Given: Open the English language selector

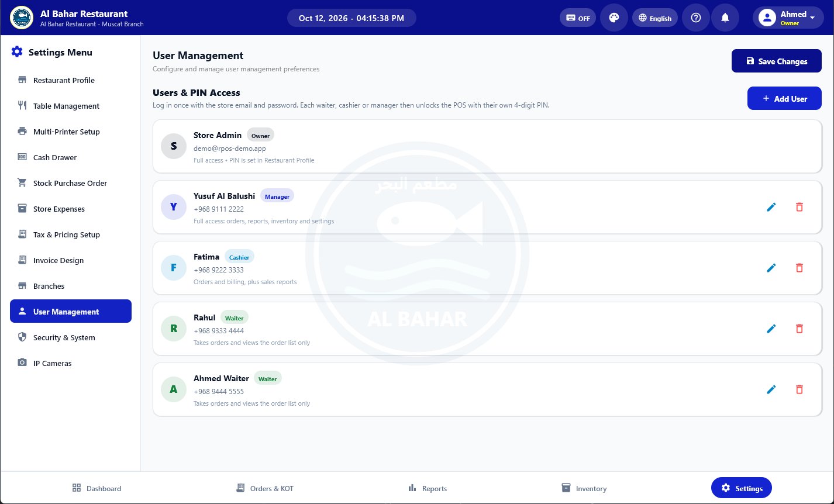Looking at the screenshot, I should click(x=655, y=18).
